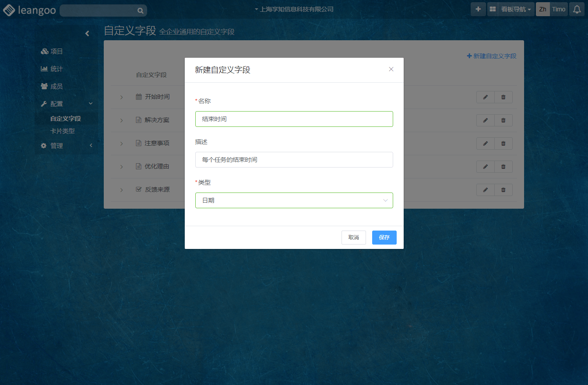
Task: Open the 统计 sidebar menu item
Action: 56,69
